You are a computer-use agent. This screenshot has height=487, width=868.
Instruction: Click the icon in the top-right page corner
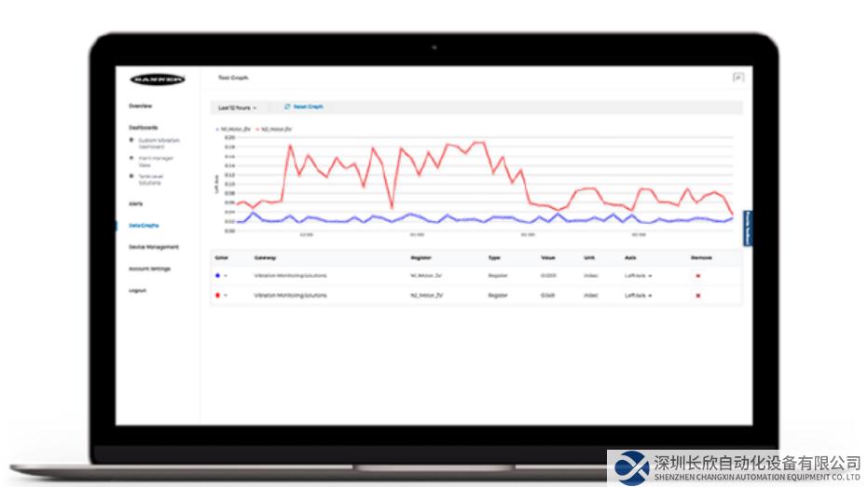[737, 78]
